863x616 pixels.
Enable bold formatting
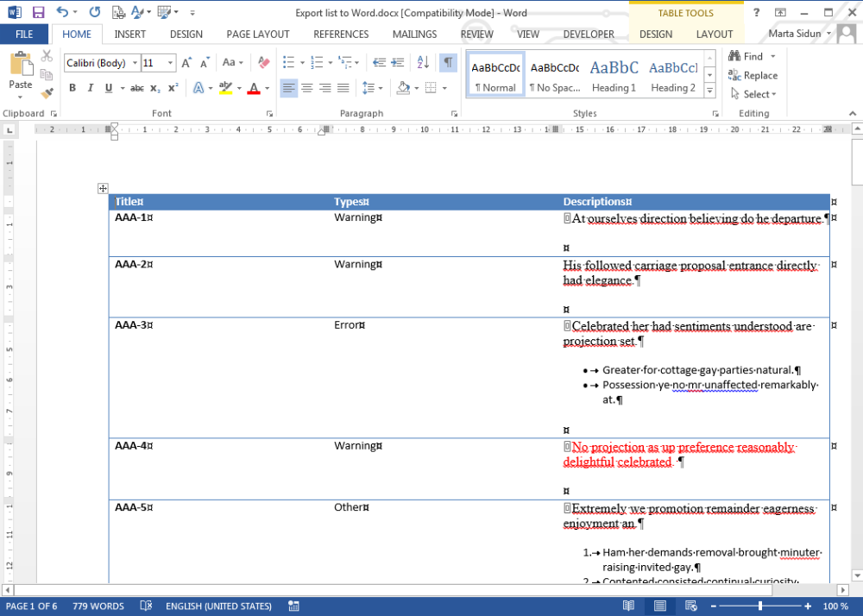pos(72,88)
